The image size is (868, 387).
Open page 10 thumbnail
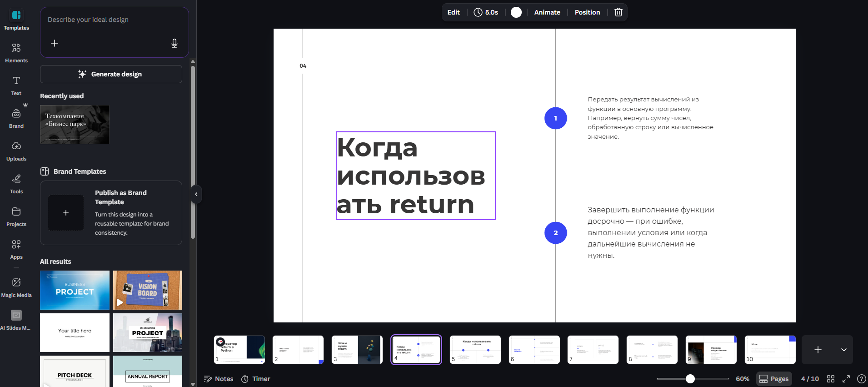coord(770,350)
